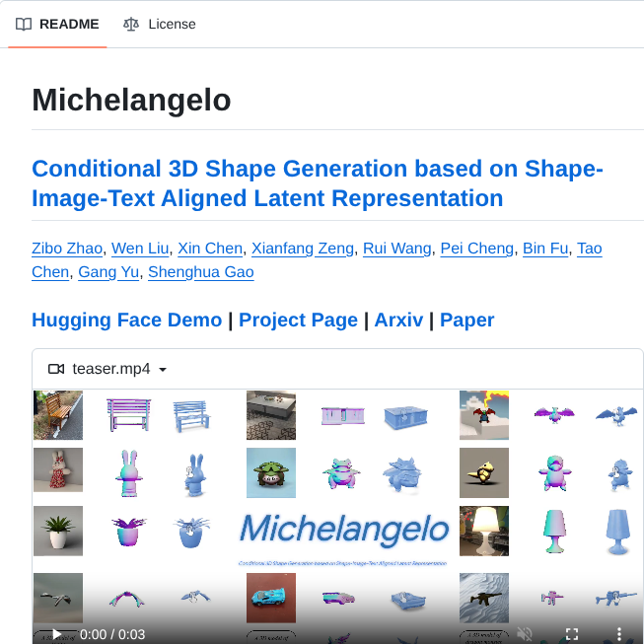644x644 pixels.
Task: Open the Arxiv link
Action: [x=398, y=320]
